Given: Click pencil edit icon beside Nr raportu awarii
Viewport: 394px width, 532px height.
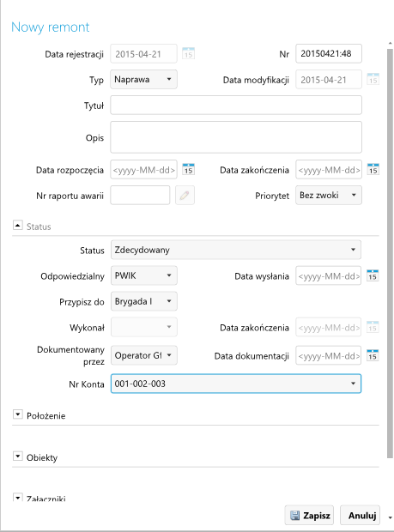Looking at the screenshot, I should click(x=185, y=195).
